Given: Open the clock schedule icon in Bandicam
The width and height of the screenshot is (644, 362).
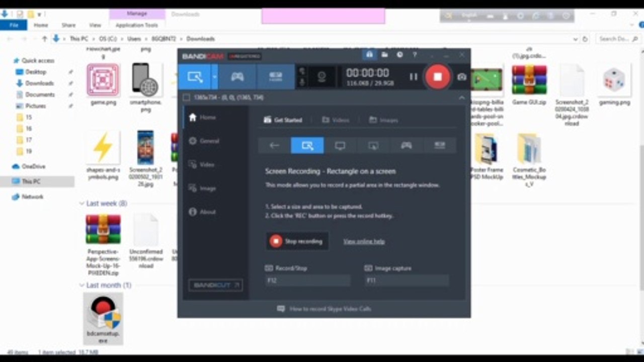Looking at the screenshot, I should pos(399,55).
